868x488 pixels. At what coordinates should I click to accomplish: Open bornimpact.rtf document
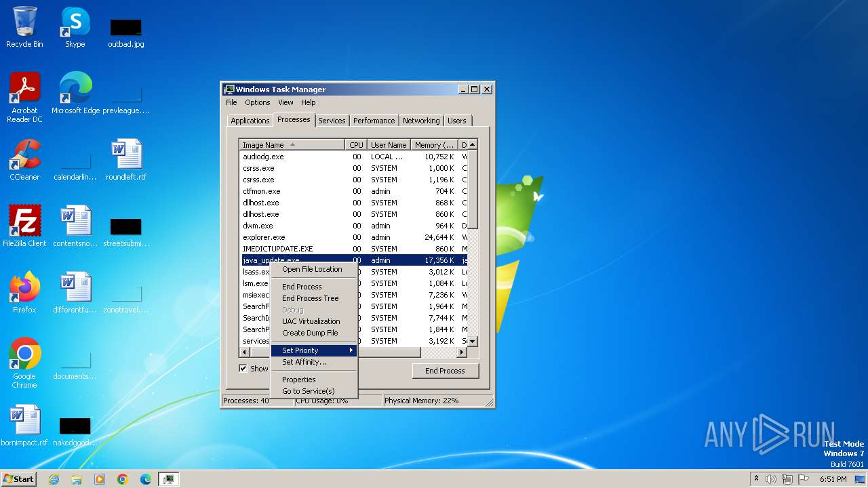(24, 426)
